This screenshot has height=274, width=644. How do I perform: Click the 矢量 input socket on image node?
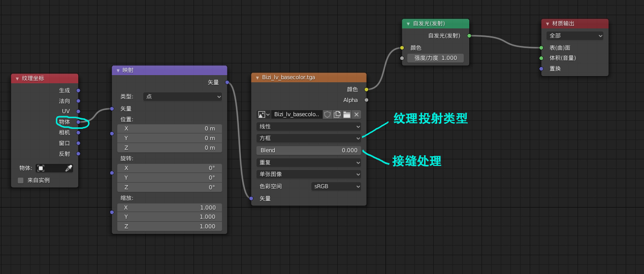(251, 198)
